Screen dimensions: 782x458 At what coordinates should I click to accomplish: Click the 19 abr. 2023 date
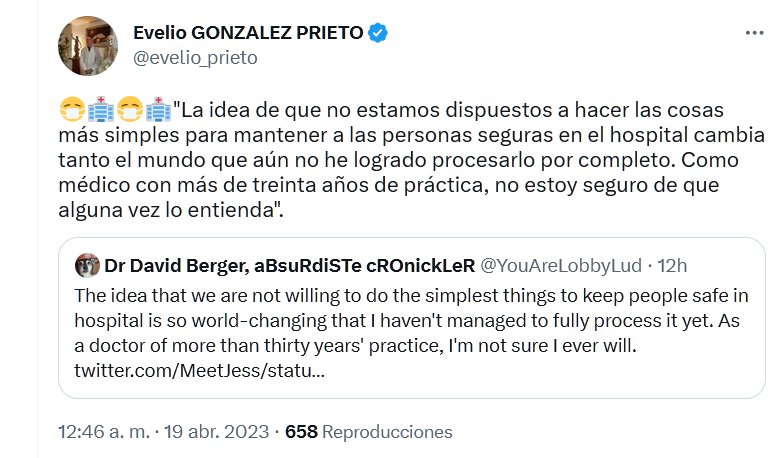[218, 432]
